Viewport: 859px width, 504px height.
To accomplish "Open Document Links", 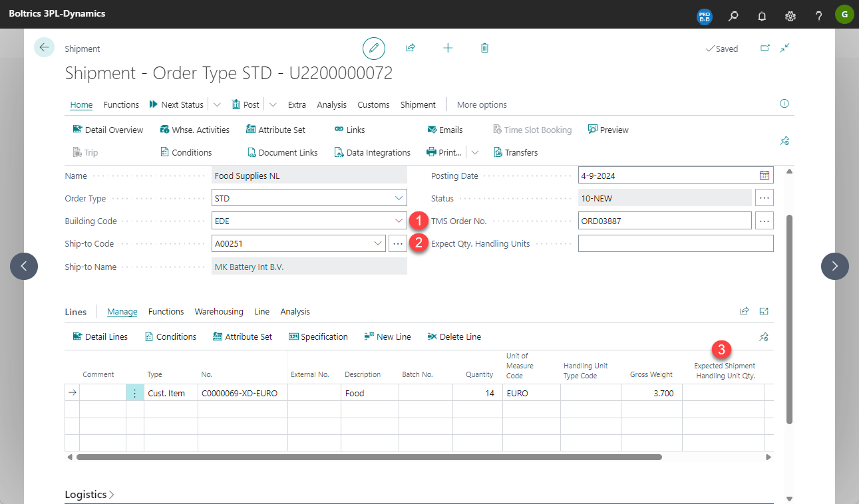I will [282, 152].
